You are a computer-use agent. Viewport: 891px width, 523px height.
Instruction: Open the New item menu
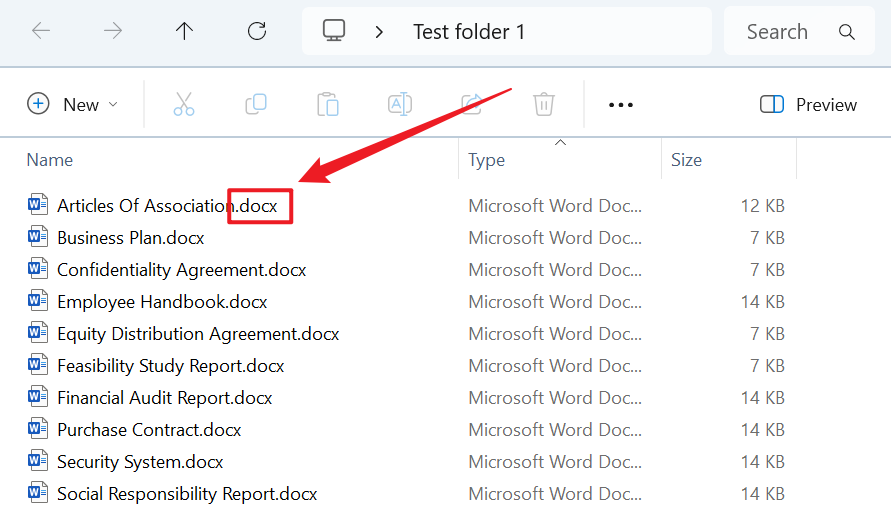tap(73, 105)
